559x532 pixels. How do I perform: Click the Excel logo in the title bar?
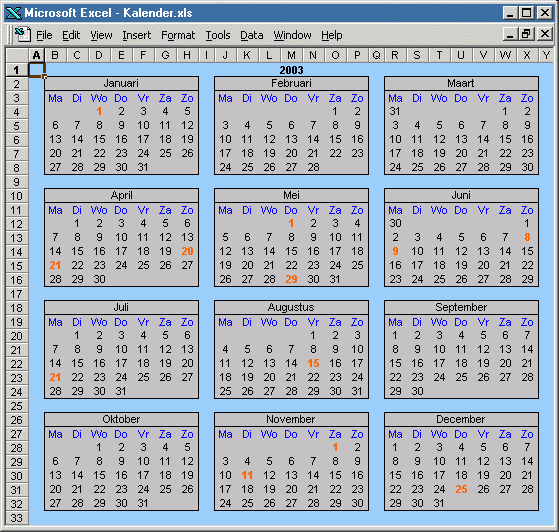coord(14,13)
